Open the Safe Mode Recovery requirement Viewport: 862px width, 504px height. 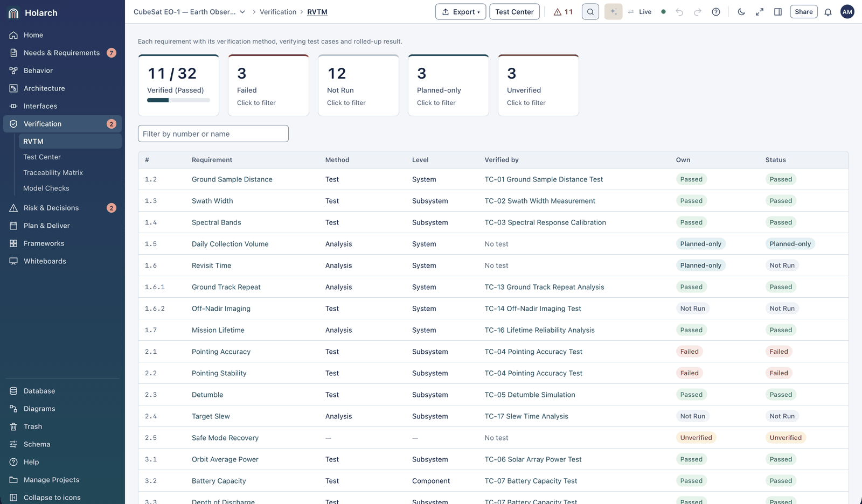225,438
